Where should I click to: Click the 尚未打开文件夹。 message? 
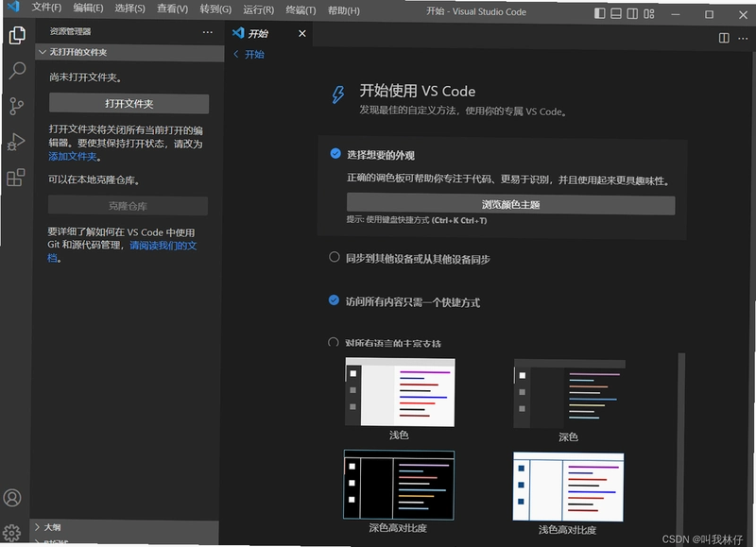(x=85, y=77)
